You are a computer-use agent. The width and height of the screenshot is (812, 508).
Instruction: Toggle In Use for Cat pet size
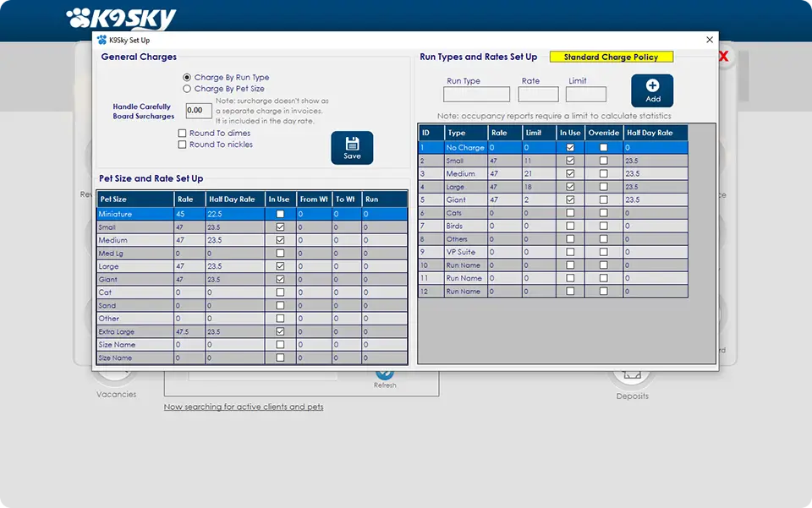click(x=280, y=292)
